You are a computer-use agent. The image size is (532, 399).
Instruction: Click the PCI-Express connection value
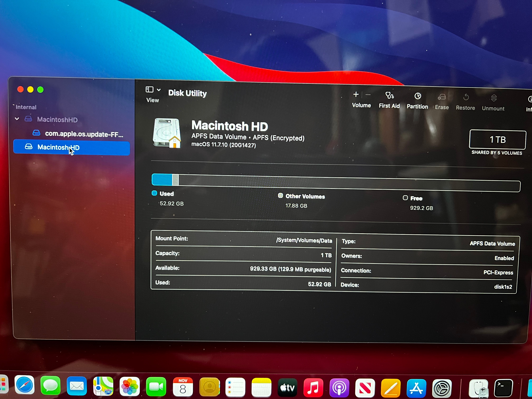click(498, 272)
